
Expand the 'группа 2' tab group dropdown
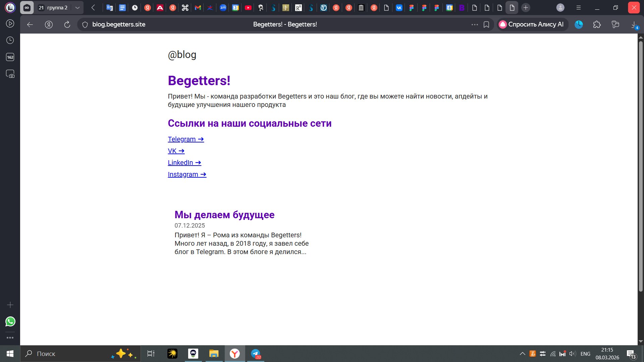[x=77, y=8]
